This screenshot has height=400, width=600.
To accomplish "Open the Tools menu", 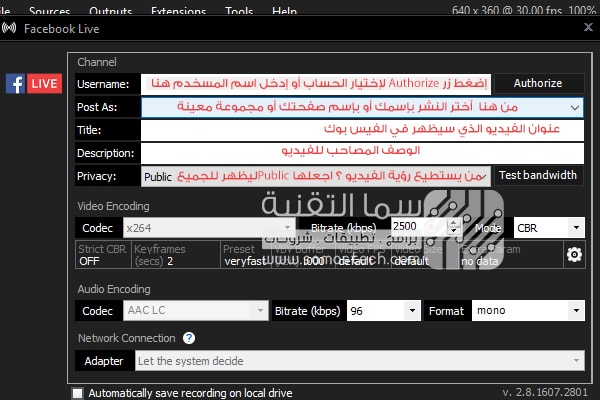I will tap(239, 11).
